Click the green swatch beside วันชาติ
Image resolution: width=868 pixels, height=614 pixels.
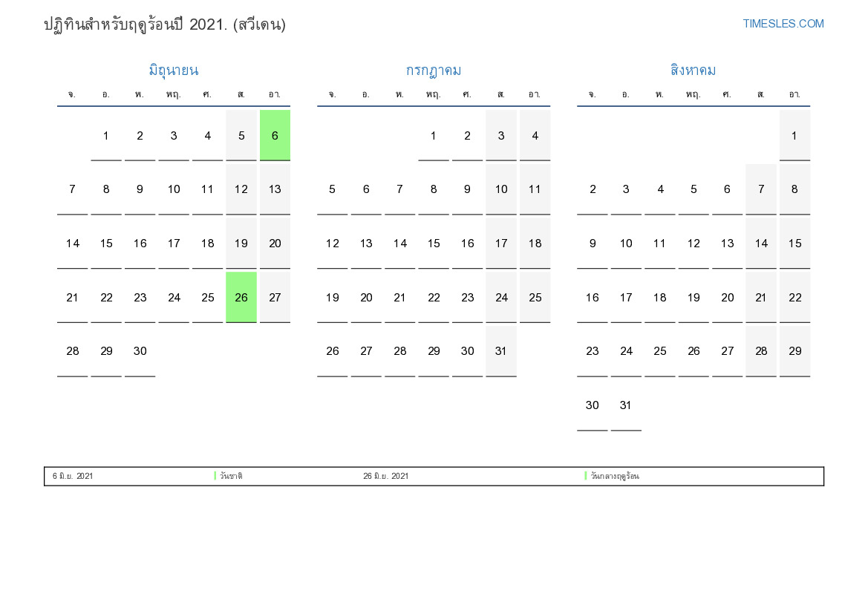pos(215,476)
